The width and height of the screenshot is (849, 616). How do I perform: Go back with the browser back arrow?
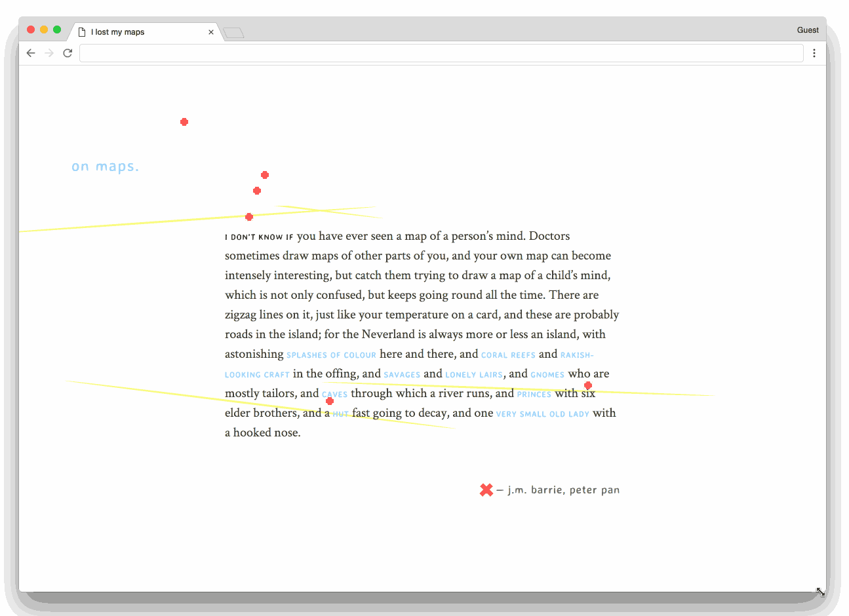pos(31,53)
